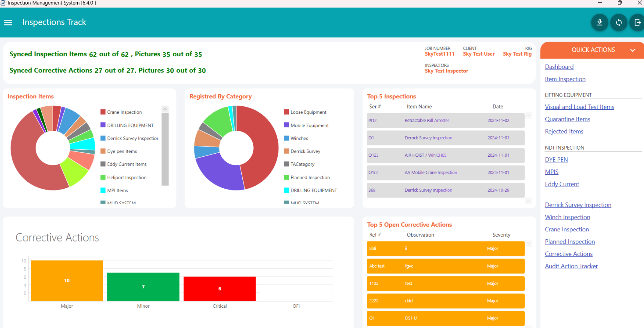
Task: Click the download icon in the header
Action: [x=600, y=23]
